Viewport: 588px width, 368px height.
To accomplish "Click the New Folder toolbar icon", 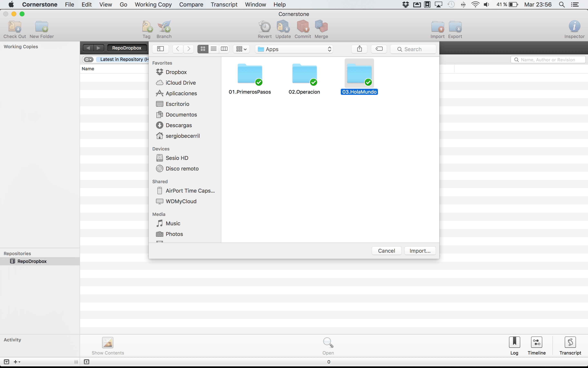I will 42,26.
